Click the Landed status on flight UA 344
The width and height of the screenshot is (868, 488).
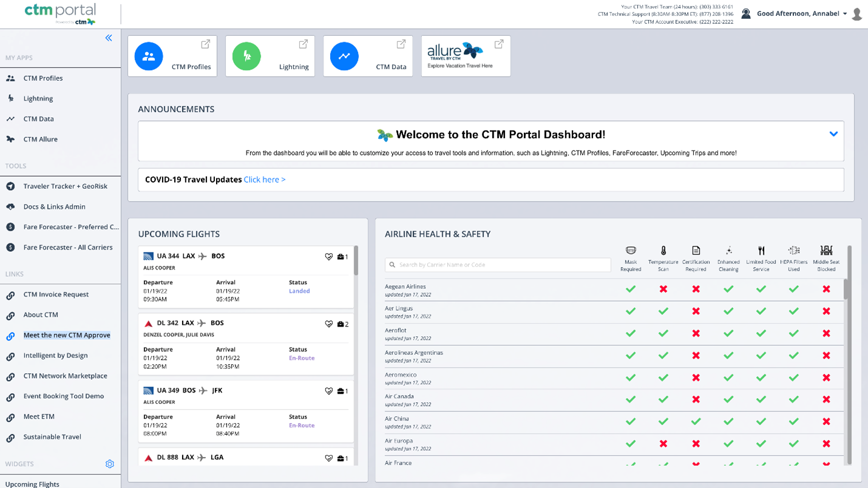click(x=299, y=291)
